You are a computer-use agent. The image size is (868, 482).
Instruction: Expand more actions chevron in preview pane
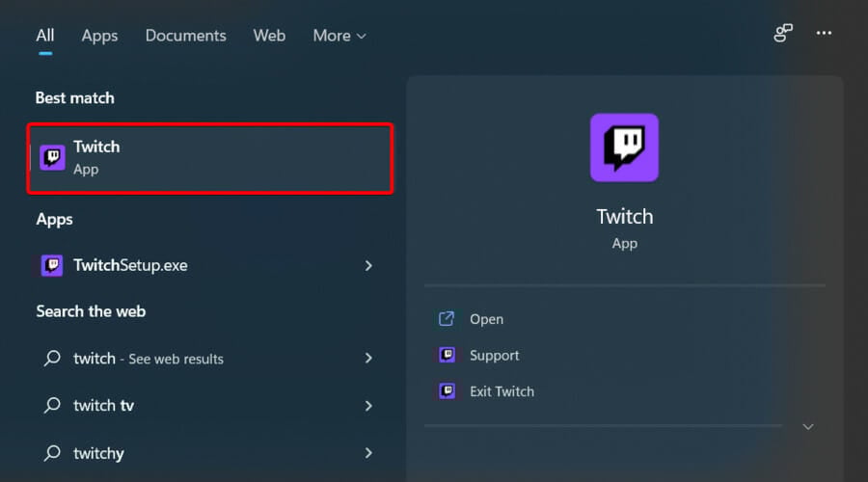(807, 427)
